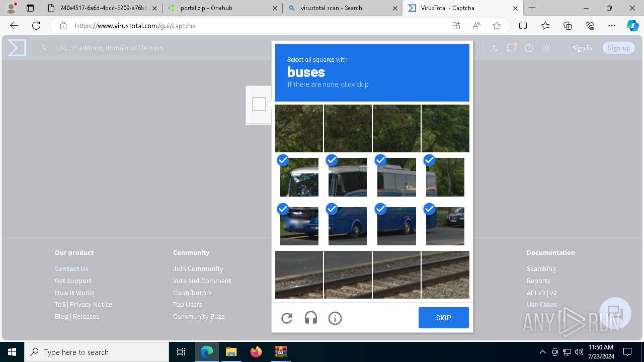
Task: Add page to favorites star
Action: pos(497,26)
